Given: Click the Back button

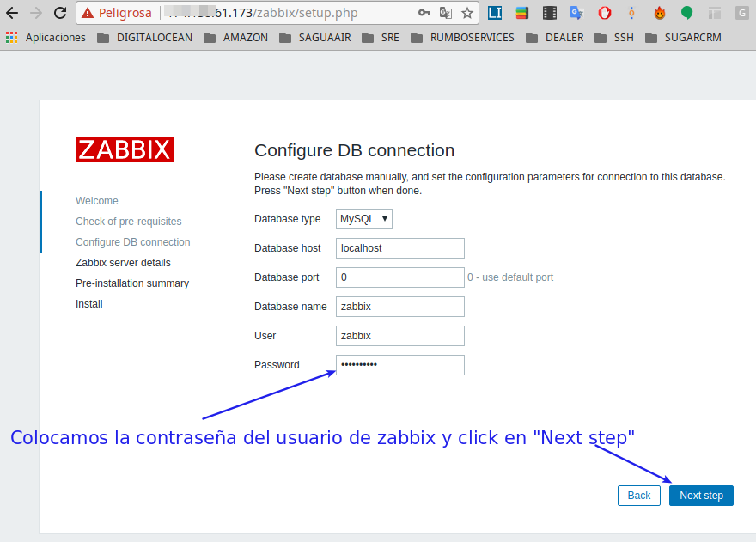Looking at the screenshot, I should pos(639,496).
